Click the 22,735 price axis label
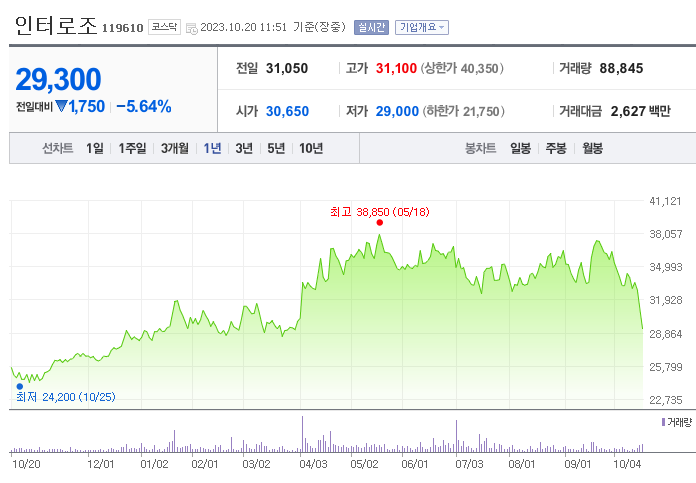 click(665, 400)
